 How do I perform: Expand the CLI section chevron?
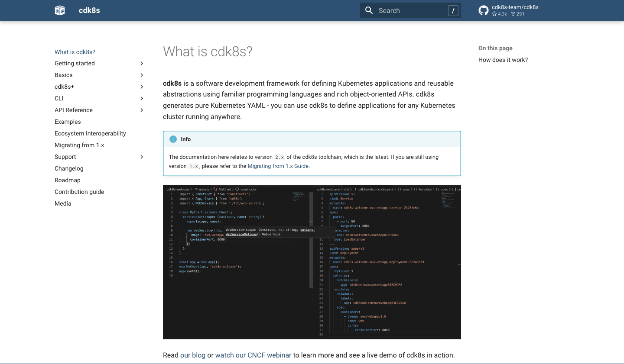tap(142, 98)
